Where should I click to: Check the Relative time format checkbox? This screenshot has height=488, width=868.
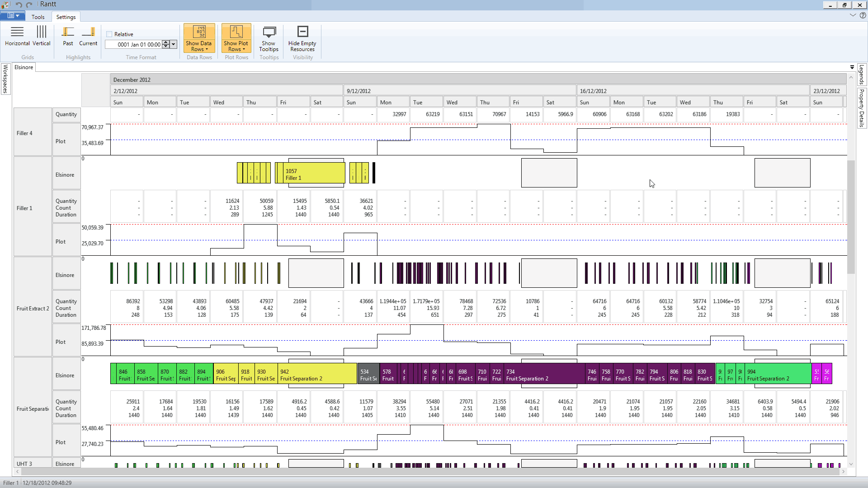[109, 34]
